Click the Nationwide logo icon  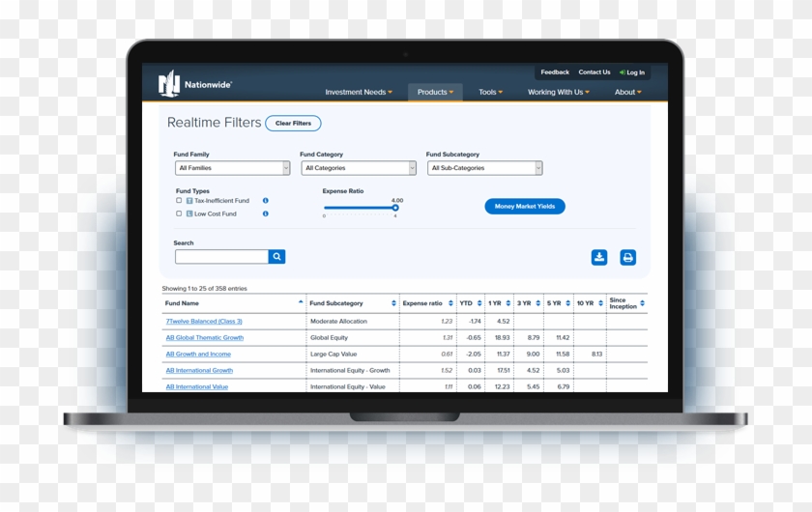click(169, 84)
